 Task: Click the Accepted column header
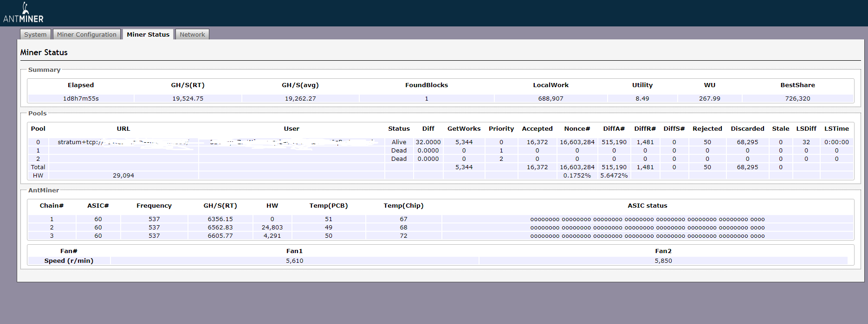click(x=537, y=128)
